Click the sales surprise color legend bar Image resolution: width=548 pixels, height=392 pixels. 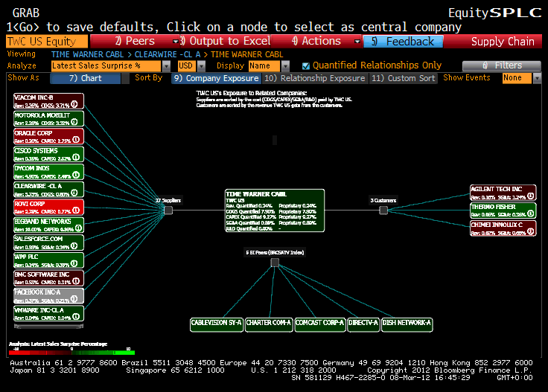coord(71,353)
